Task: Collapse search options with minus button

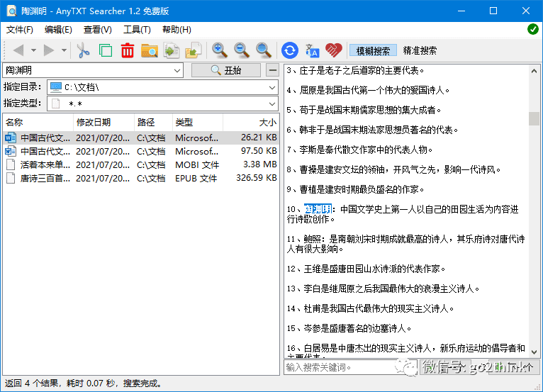Action: [273, 70]
